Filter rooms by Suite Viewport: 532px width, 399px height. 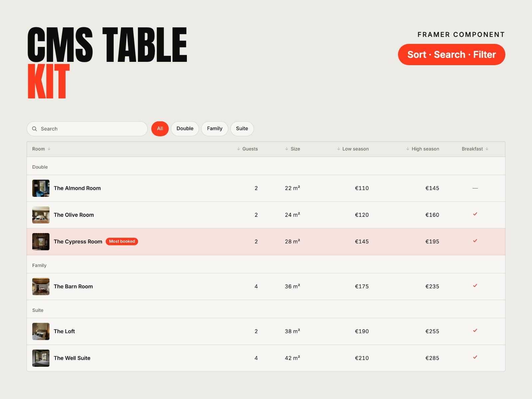tap(242, 129)
